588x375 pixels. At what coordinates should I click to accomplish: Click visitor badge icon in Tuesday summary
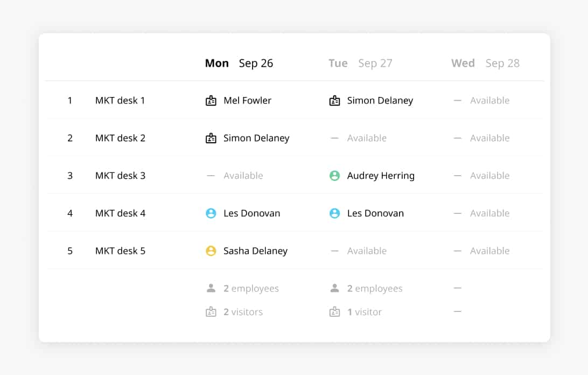coord(334,312)
